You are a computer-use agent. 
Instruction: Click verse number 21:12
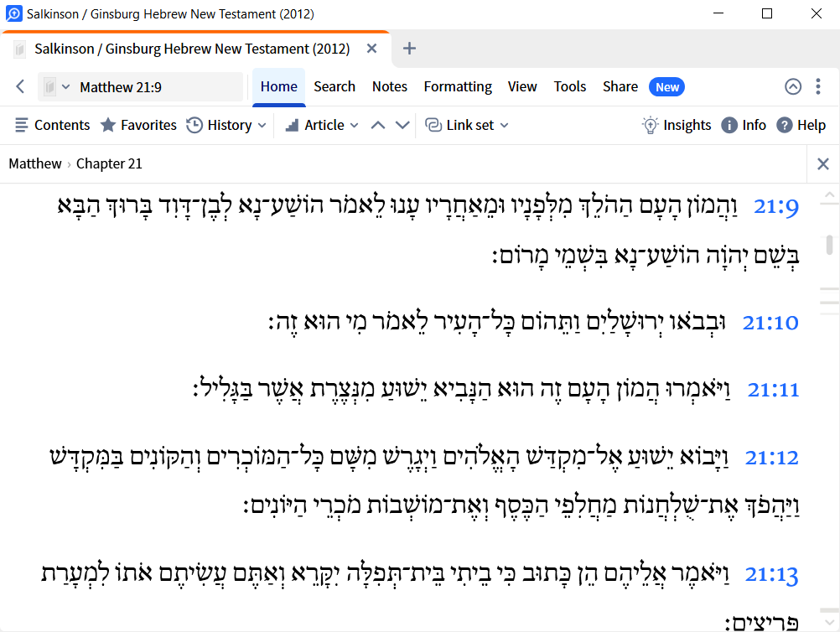pyautogui.click(x=771, y=458)
